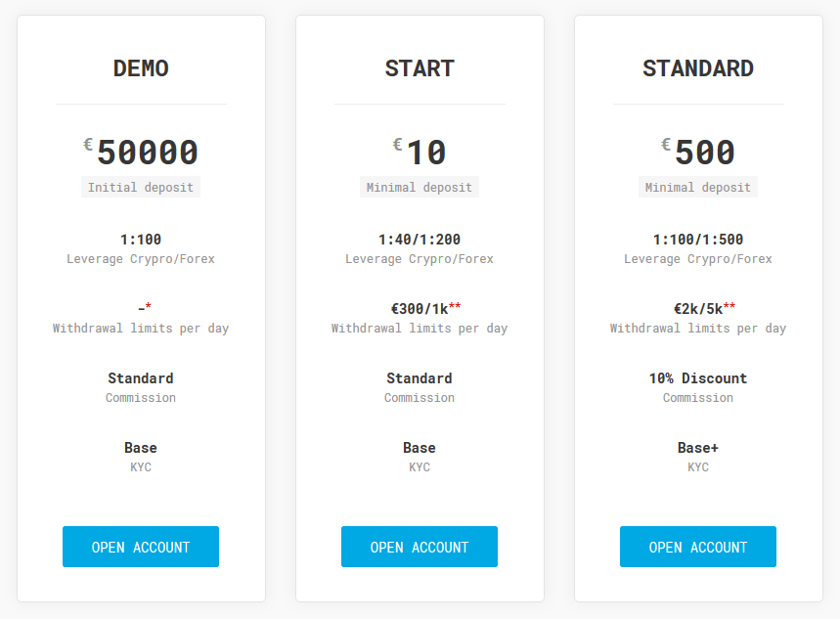Viewport: 840px width, 619px height.
Task: Select the €50000 demo deposit amount
Action: pos(141,153)
